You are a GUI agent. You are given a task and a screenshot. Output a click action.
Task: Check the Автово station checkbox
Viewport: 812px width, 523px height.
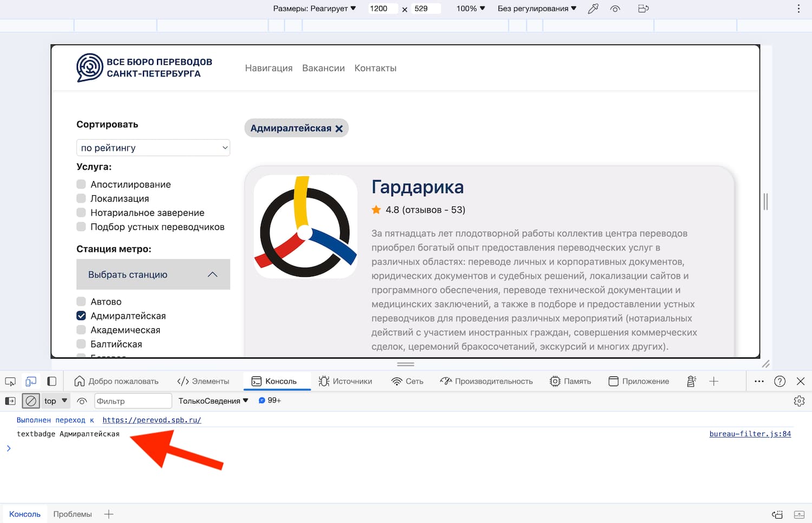(81, 301)
